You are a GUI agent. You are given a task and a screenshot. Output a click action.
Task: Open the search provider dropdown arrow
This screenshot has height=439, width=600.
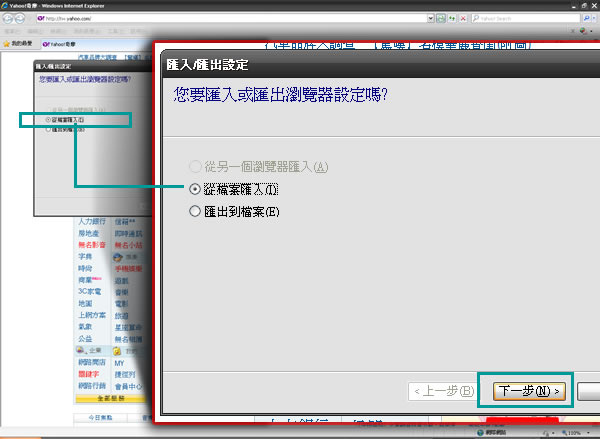pyautogui.click(x=594, y=18)
